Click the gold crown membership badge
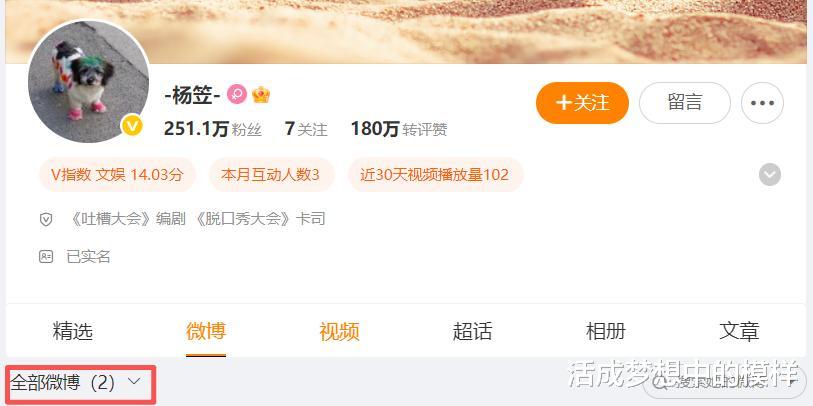813x406 pixels. coord(261,94)
